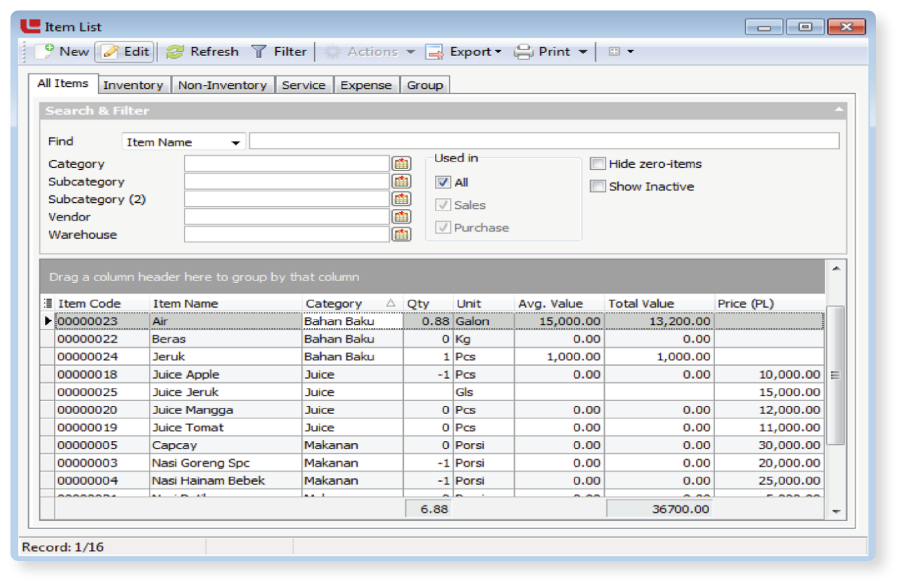This screenshot has width=903, height=588.
Task: Select the Nasi Hainam Bebek item
Action: click(208, 480)
